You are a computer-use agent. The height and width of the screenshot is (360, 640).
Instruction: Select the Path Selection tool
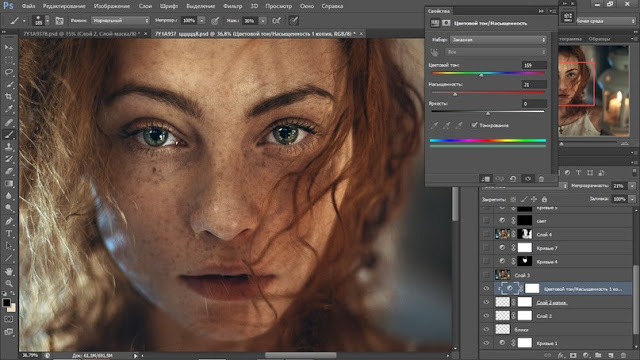coord(9,246)
